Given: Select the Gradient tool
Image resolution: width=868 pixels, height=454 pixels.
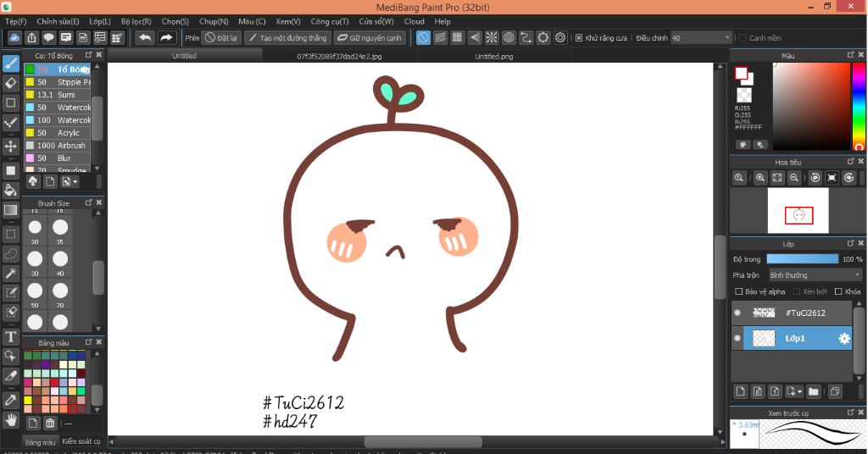Looking at the screenshot, I should pos(10,210).
